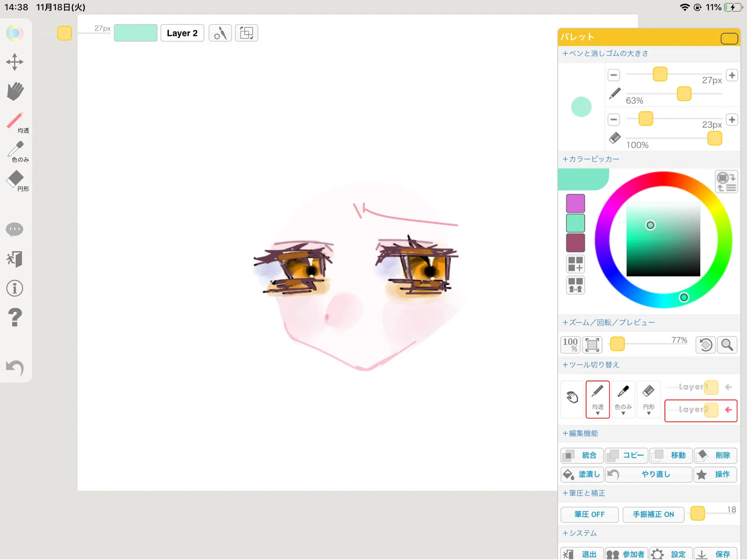Open help with the question mark icon

15,317
